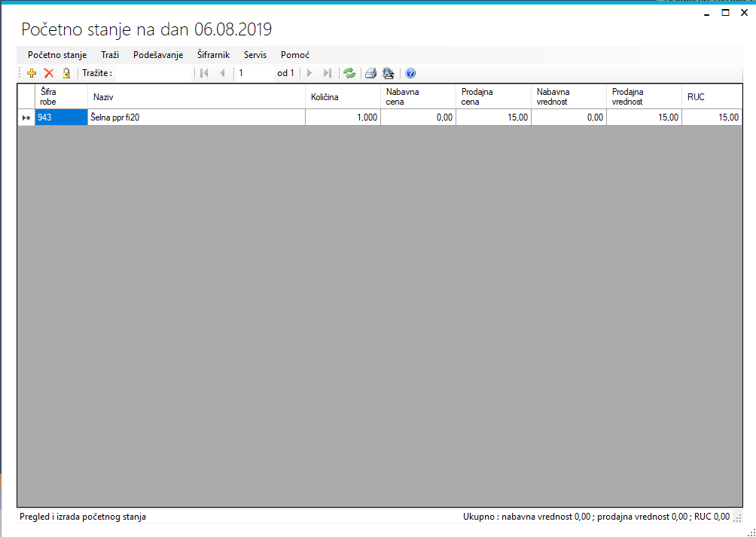Click the padlock lock icon
756x537 pixels.
click(66, 73)
